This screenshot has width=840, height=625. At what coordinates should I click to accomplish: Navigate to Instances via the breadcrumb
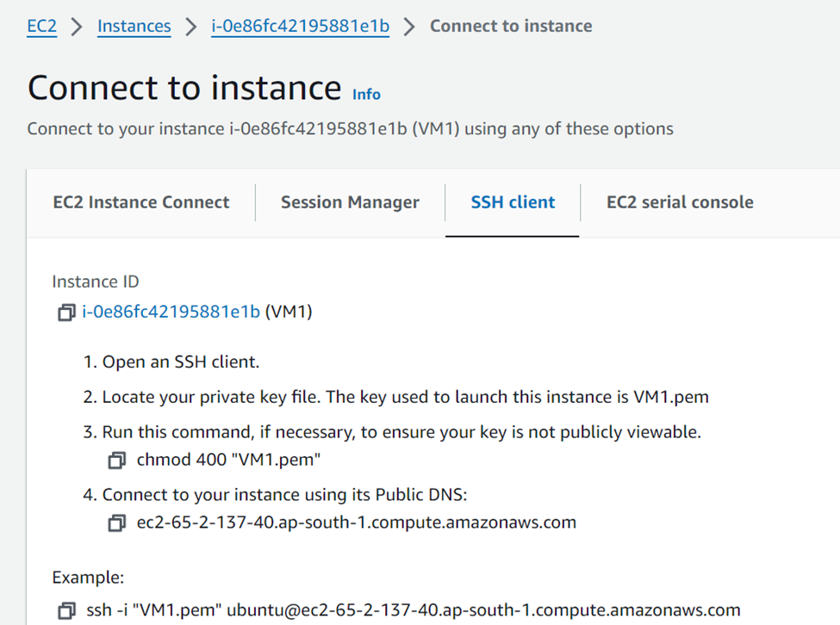point(134,26)
